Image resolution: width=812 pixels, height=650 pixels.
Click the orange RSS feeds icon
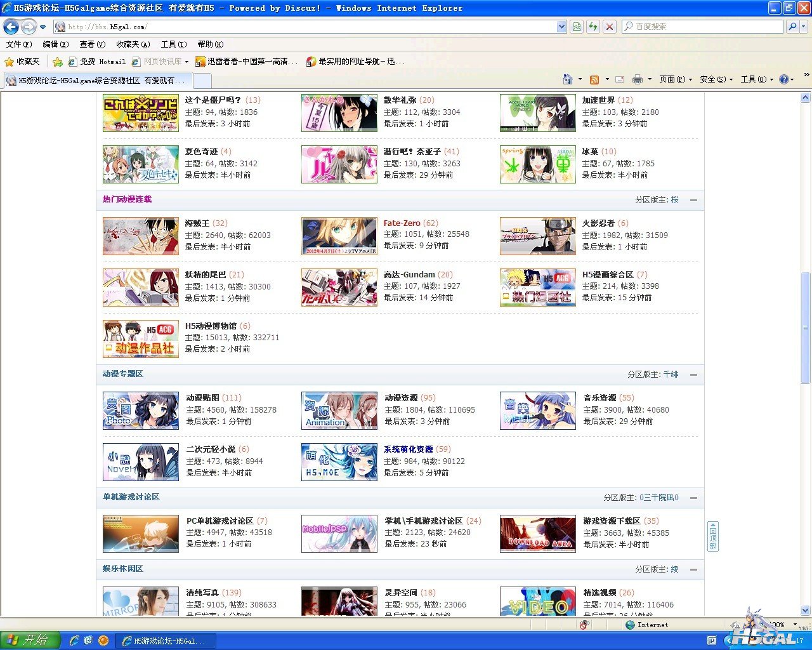point(594,79)
